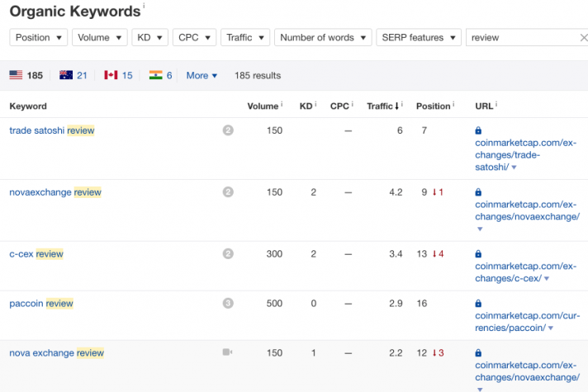
Task: Select the India flag with 6
Action: pos(160,75)
